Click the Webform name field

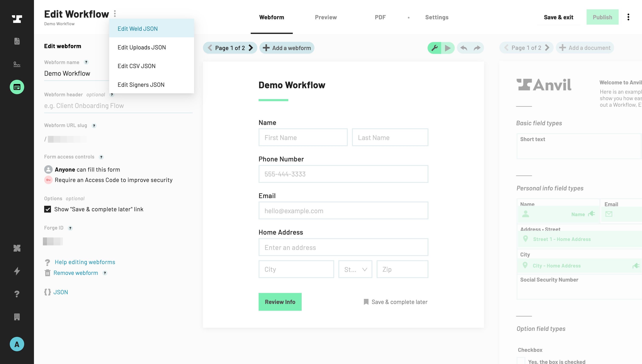click(76, 73)
